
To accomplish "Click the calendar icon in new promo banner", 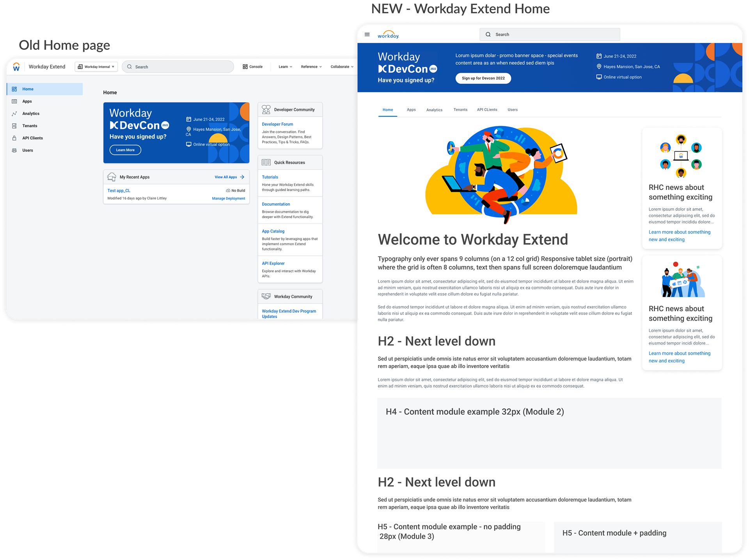I will tap(599, 56).
